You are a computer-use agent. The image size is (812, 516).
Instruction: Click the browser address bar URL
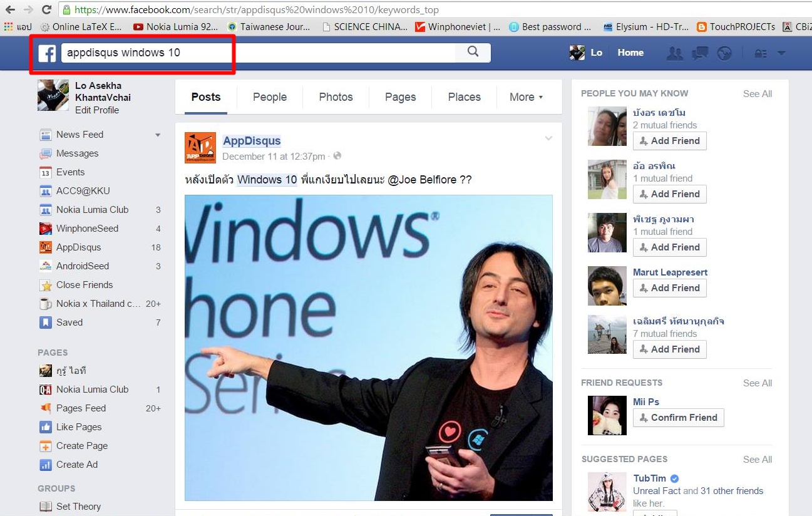tap(257, 9)
